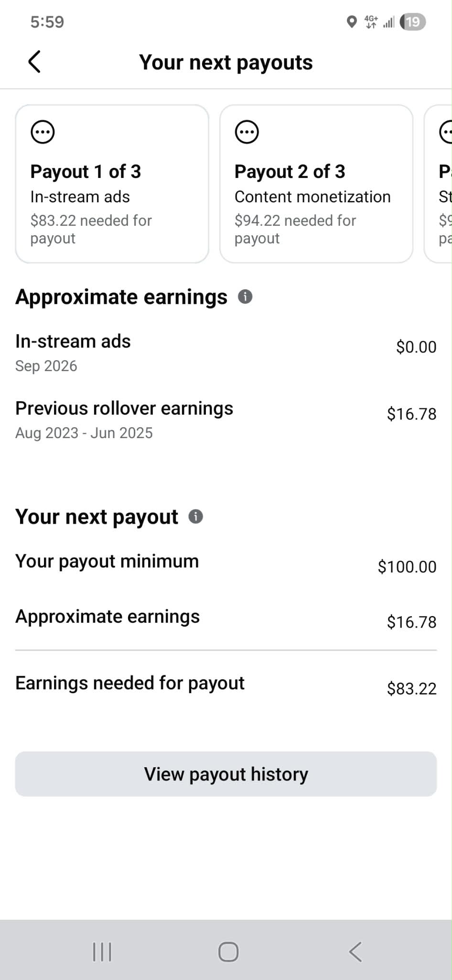This screenshot has width=452, height=980.
Task: Open Previous rollover earnings row
Action: tap(226, 419)
